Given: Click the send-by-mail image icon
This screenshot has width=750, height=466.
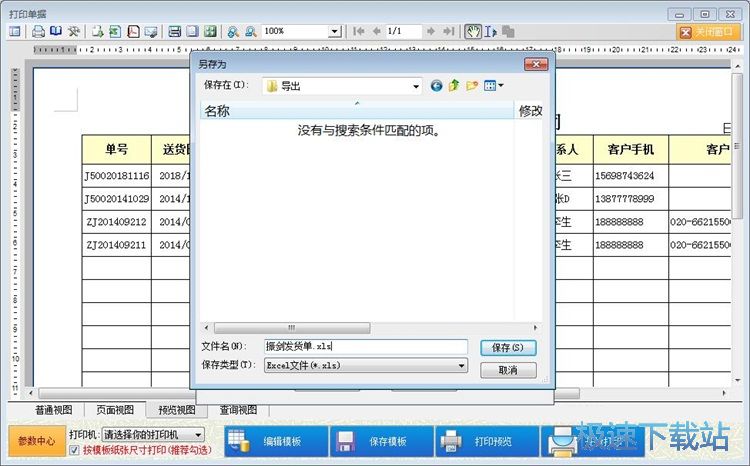Looking at the screenshot, I should (151, 32).
